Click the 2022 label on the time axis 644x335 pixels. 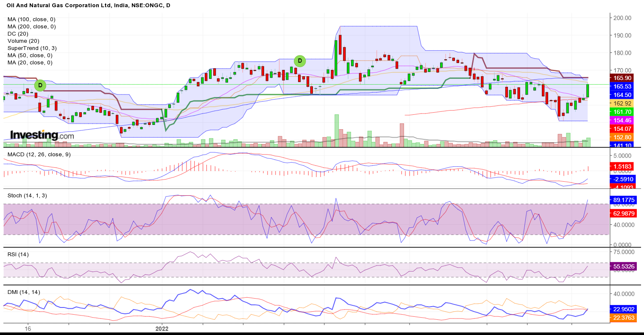click(162, 329)
